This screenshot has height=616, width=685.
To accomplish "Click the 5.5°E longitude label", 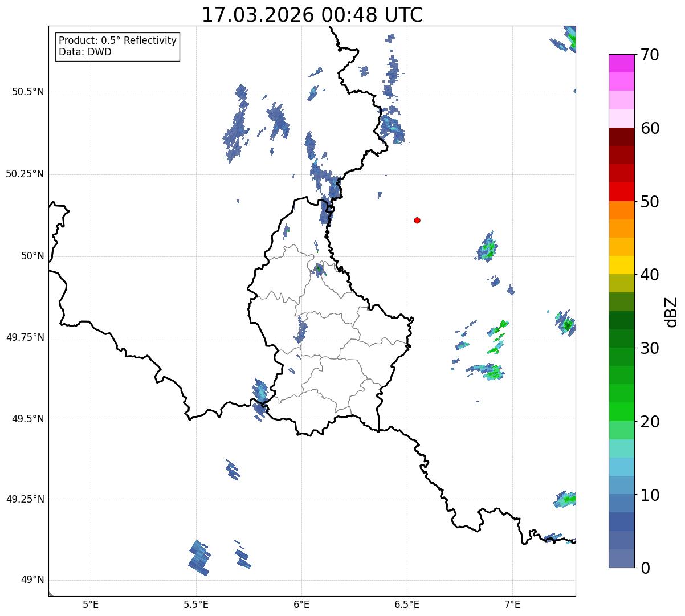I will point(196,604).
